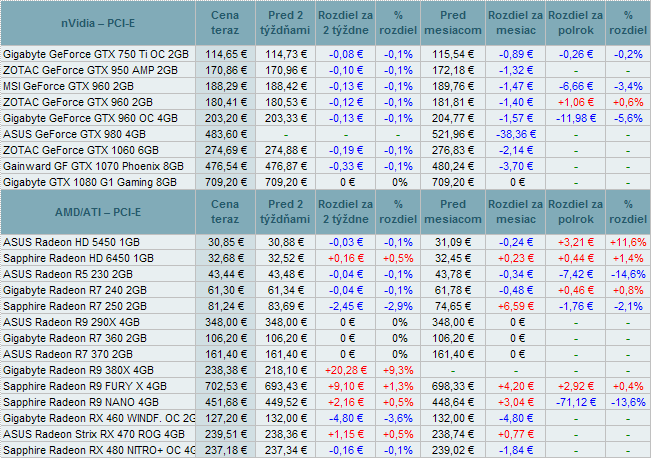651x458 pixels.
Task: Select month-ago price cell 480,24 €
Action: (453, 166)
